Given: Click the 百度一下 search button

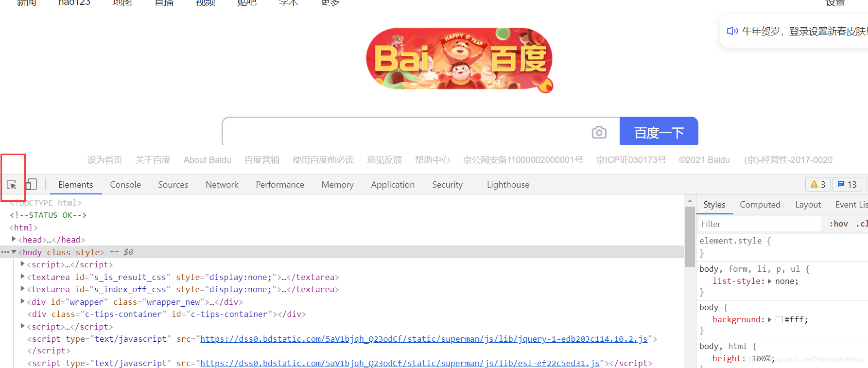Looking at the screenshot, I should 659,131.
